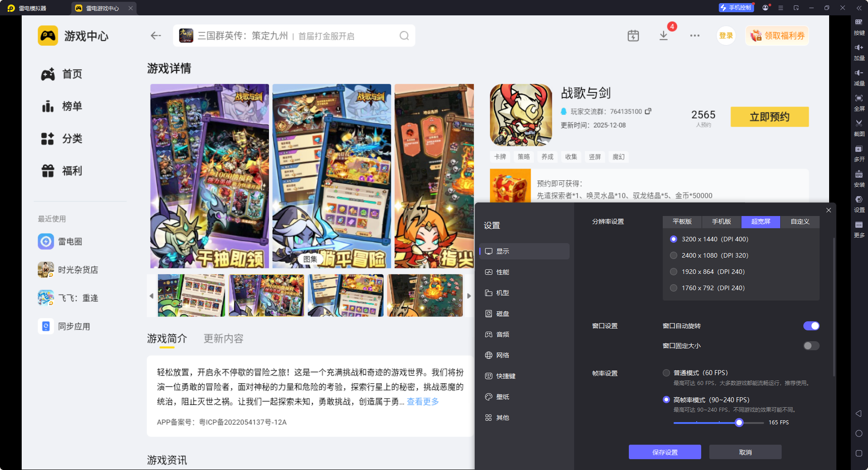This screenshot has height=470, width=868.
Task: Open 性能 settings section
Action: [524, 272]
